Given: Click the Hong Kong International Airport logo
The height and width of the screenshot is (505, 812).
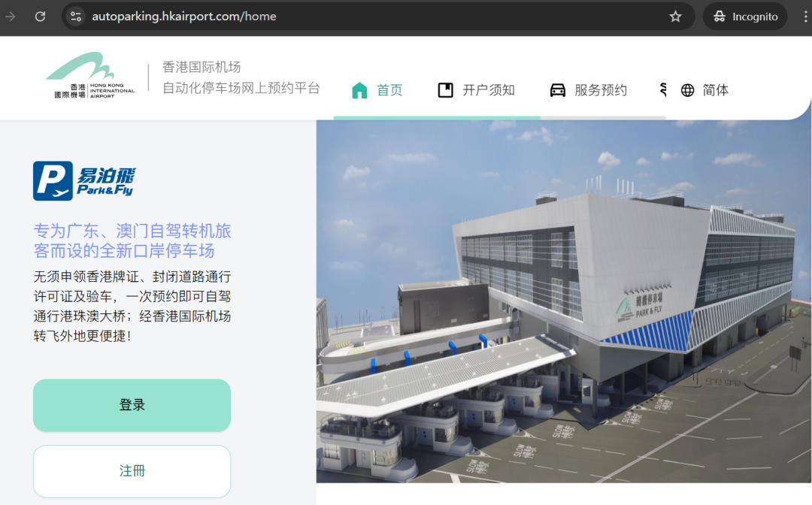Looking at the screenshot, I should click(90, 75).
